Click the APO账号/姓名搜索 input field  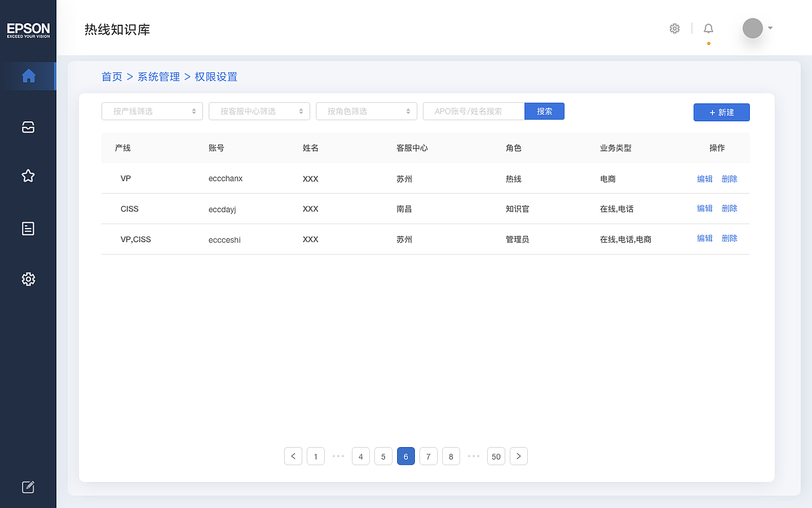[473, 110]
